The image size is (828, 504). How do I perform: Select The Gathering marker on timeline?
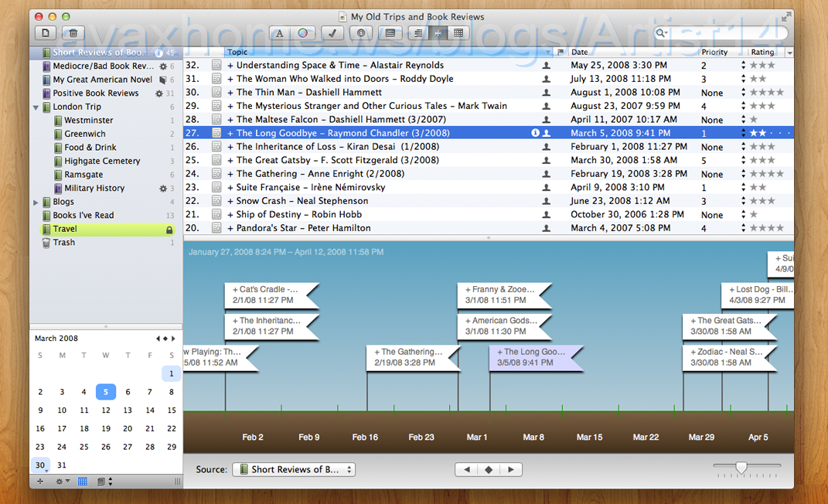(413, 357)
